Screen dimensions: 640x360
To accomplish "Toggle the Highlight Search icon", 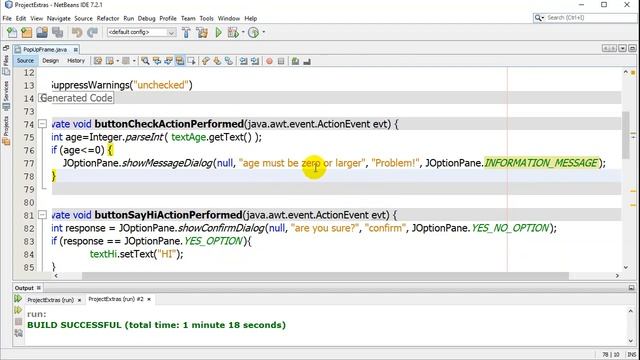I will [x=180, y=61].
